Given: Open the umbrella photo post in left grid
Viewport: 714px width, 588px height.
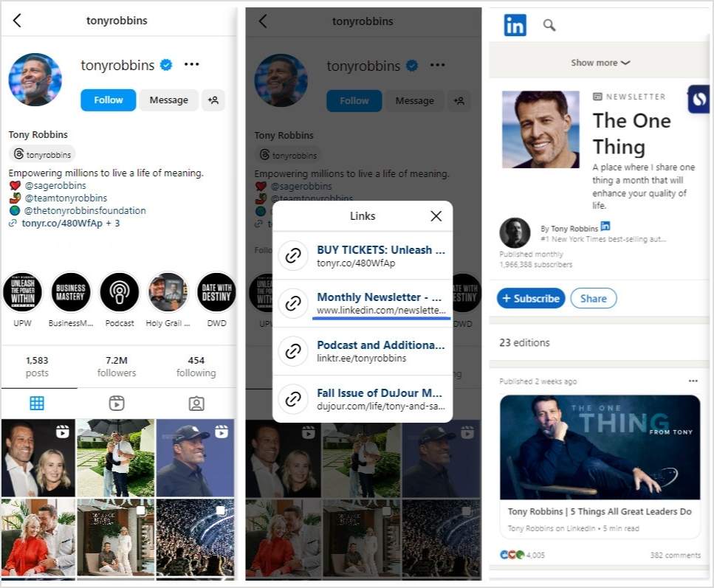Looking at the screenshot, I should pyautogui.click(x=116, y=458).
